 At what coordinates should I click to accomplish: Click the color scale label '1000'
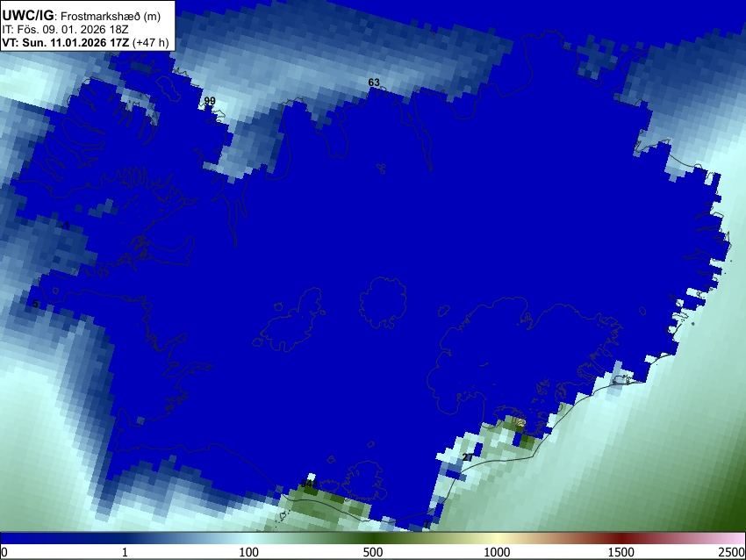(x=497, y=552)
